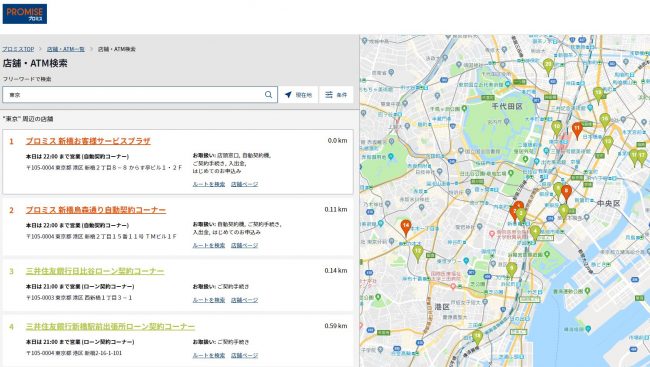The width and height of the screenshot is (650, 367).
Task: Open result 3 三井住友銀行日比谷ローン契約コーナー
Action: (95, 271)
